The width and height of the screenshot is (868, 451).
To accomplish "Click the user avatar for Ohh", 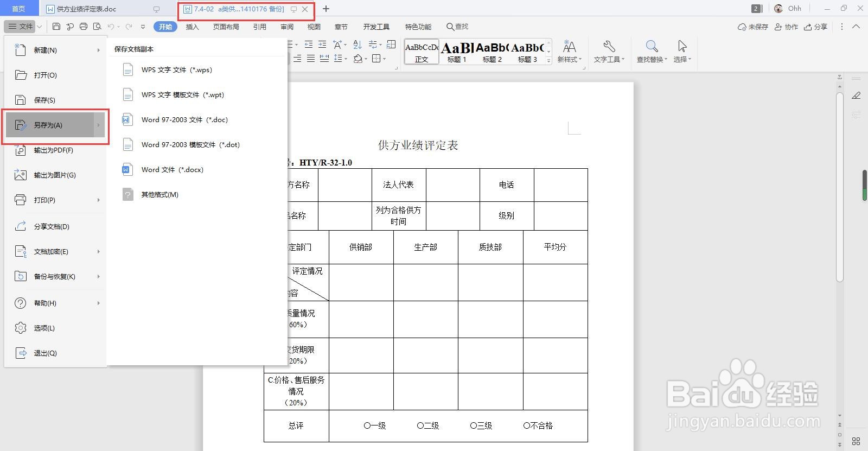I will pos(778,9).
